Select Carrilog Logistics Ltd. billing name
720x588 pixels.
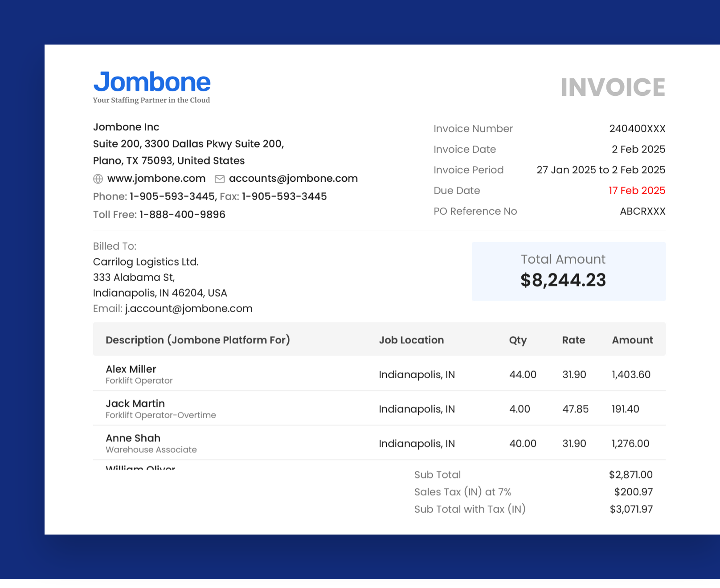[x=146, y=262]
